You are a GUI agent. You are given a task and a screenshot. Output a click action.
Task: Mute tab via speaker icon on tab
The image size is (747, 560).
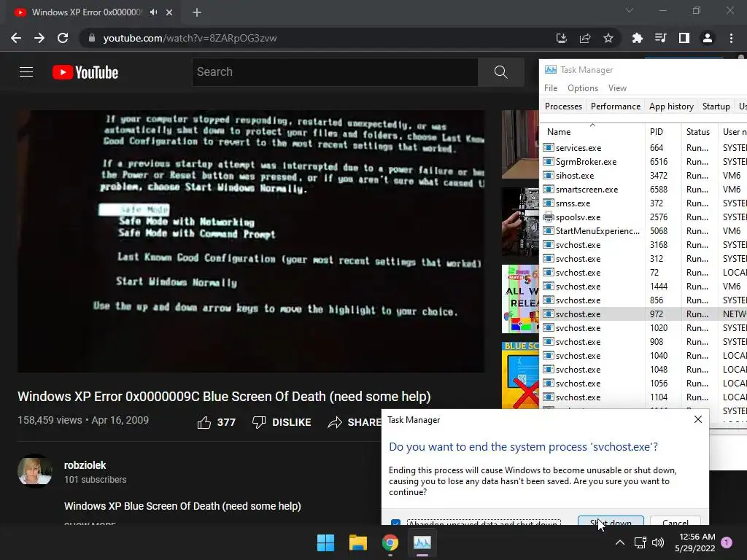coord(153,12)
